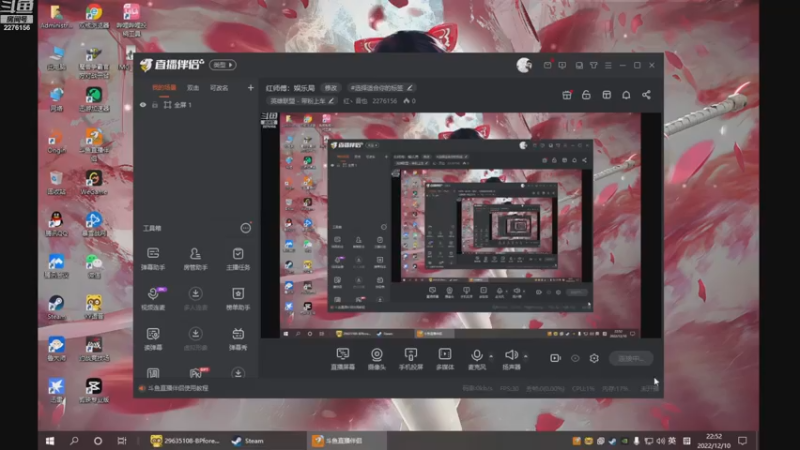Click the share icon above preview
Image resolution: width=800 pixels, height=450 pixels.
pos(646,95)
